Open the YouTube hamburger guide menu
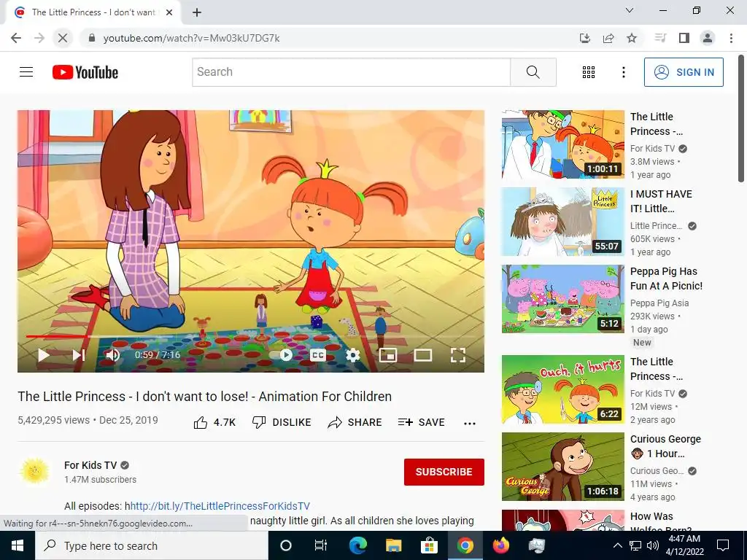 [26, 72]
